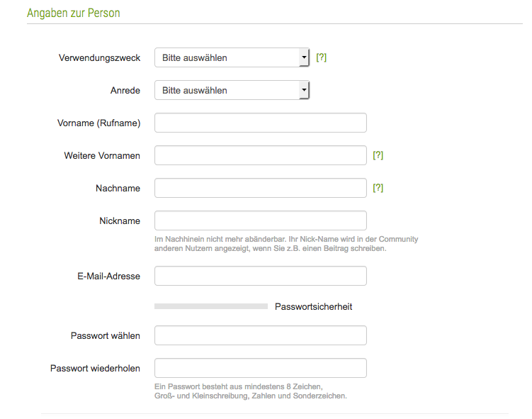Focus the Vorname (Rufname) text field
Screen dimensions: 532x419
coord(261,123)
